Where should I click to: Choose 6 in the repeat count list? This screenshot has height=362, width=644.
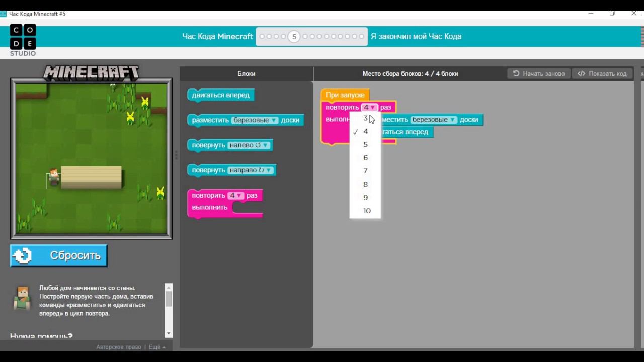[365, 157]
